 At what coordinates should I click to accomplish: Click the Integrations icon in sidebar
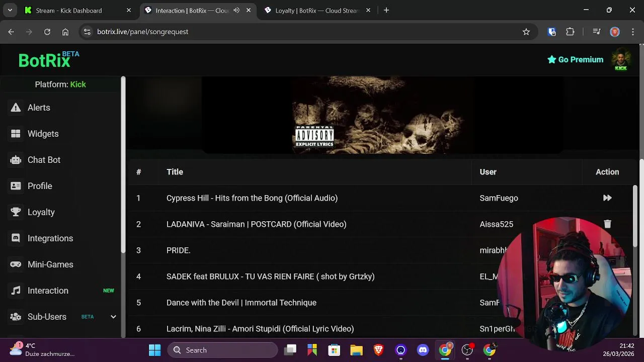click(16, 238)
